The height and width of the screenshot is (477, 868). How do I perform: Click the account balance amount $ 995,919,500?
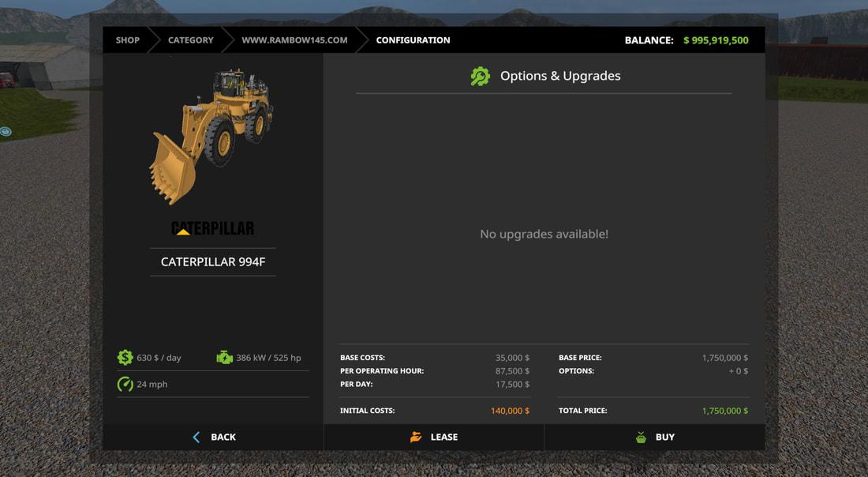716,40
